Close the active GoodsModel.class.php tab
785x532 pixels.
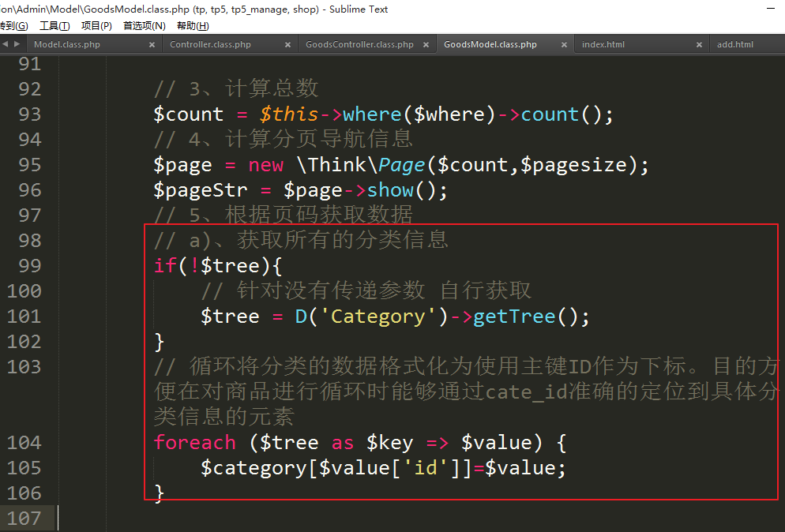tap(563, 45)
